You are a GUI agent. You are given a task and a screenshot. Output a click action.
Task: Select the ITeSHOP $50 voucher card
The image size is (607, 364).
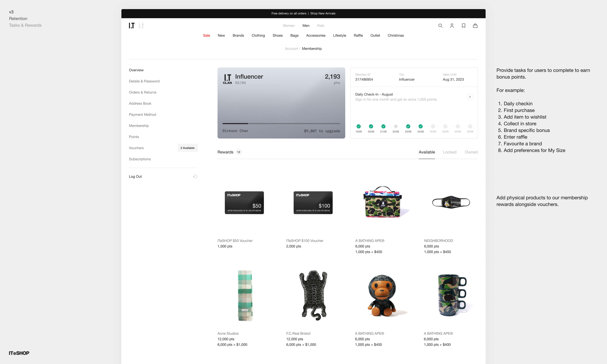pyautogui.click(x=244, y=203)
